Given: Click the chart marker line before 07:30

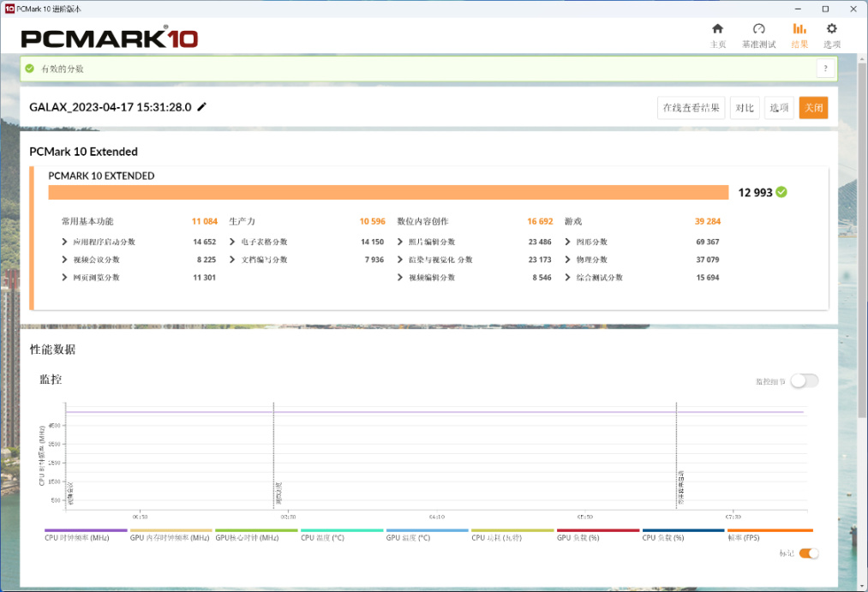Looking at the screenshot, I should click(x=676, y=455).
